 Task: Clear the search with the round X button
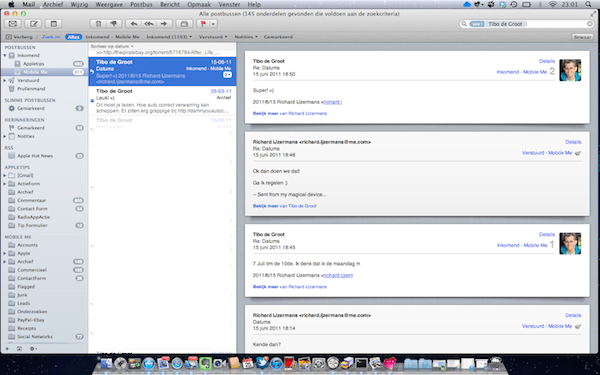[590, 24]
